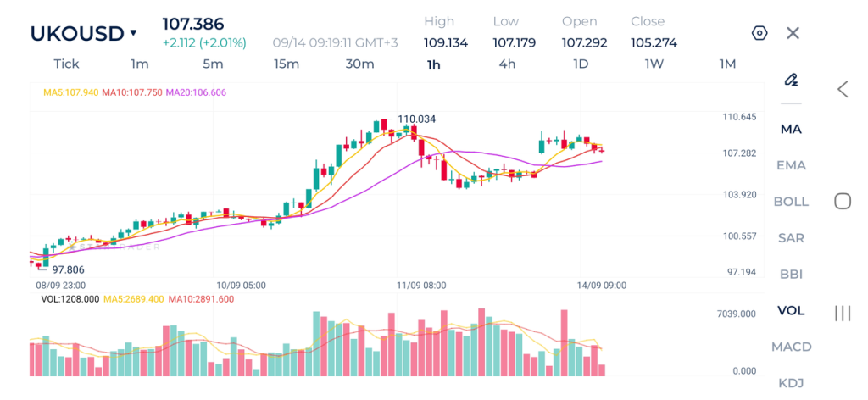This screenshot has height=400, width=868.
Task: Select the MACD sub-indicator
Action: click(791, 347)
